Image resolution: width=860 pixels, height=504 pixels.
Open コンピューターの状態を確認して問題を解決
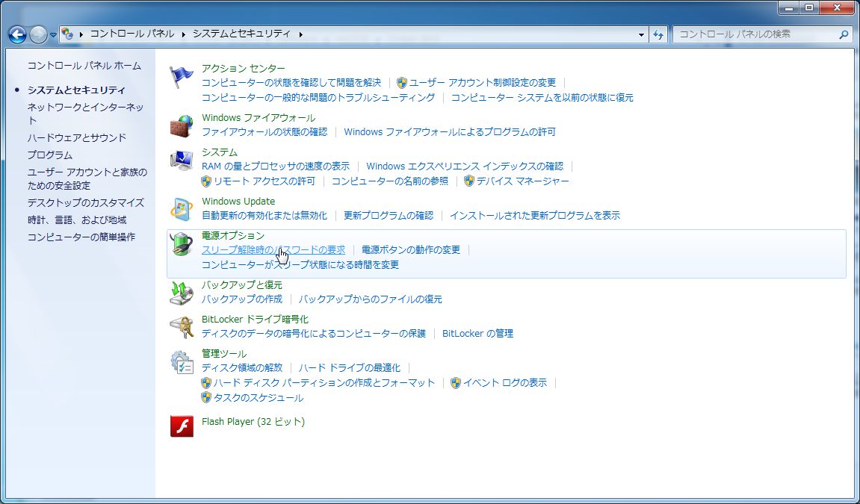click(291, 83)
